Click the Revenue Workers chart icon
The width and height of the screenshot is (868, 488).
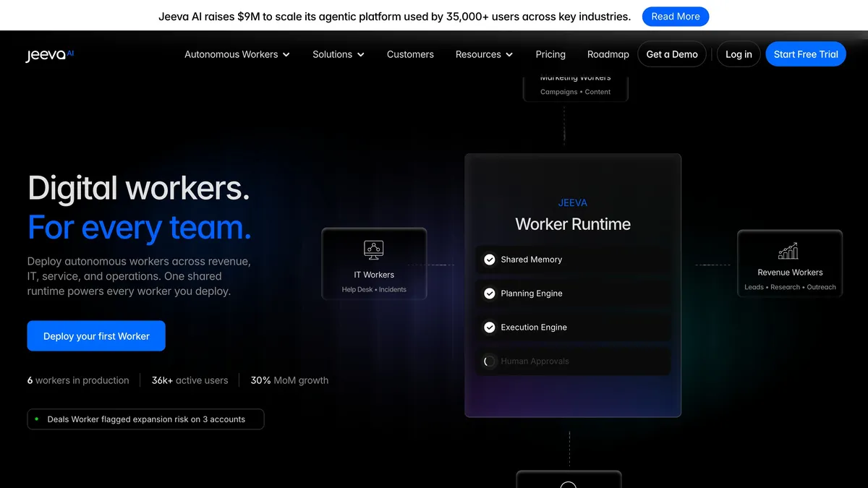click(x=788, y=251)
